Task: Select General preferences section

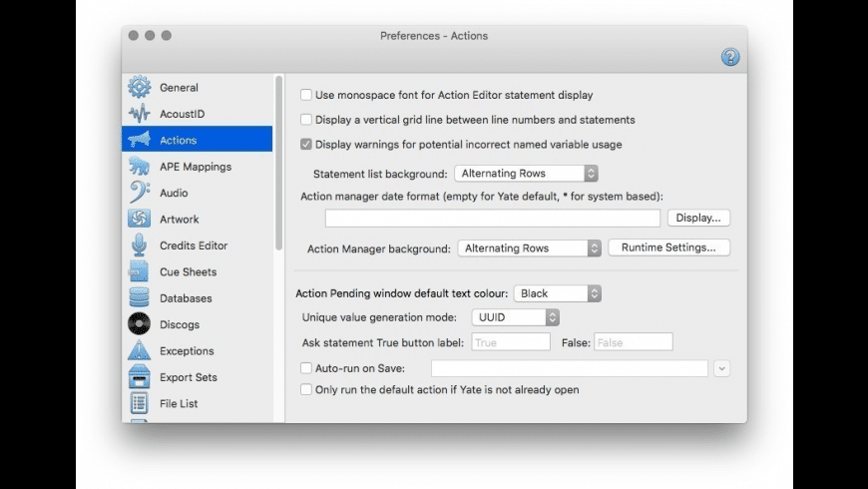Action: (198, 87)
